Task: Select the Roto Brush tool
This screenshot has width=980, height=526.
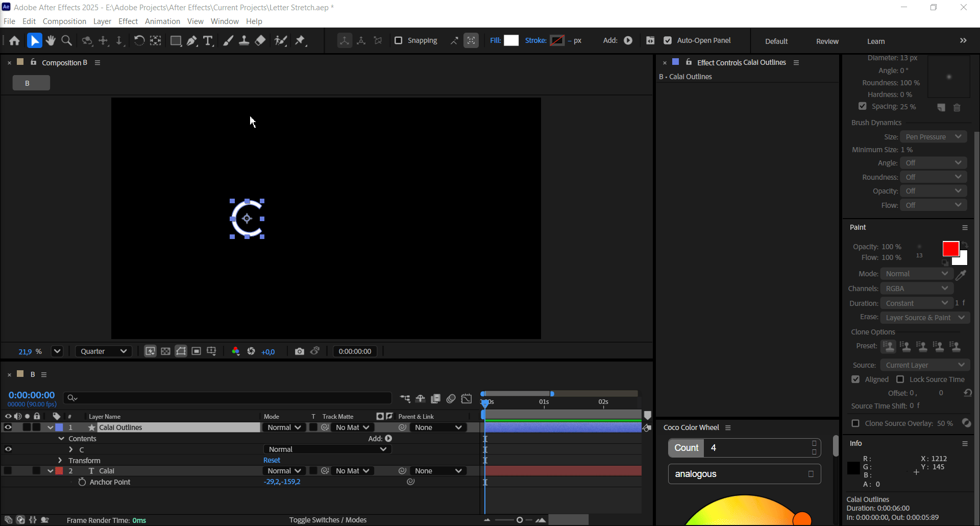Action: (x=281, y=41)
